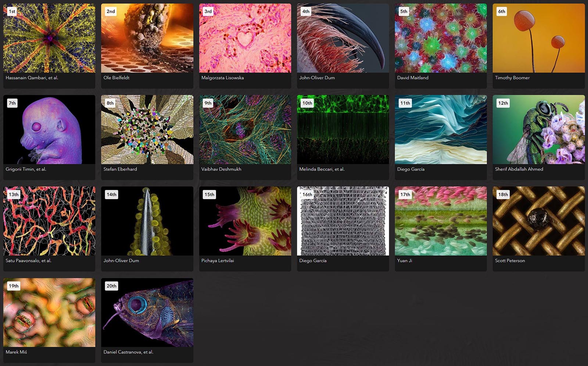Click the name David Maitland
Viewport: 588px width, 366px height.
pyautogui.click(x=413, y=78)
